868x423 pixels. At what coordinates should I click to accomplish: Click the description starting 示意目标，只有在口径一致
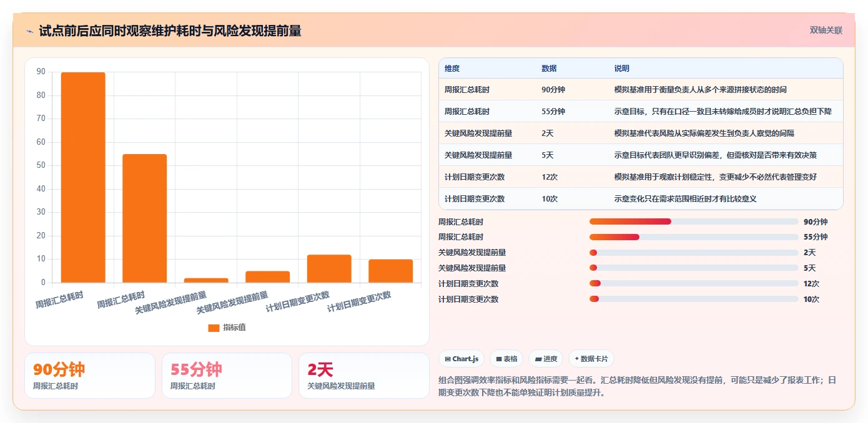click(723, 112)
